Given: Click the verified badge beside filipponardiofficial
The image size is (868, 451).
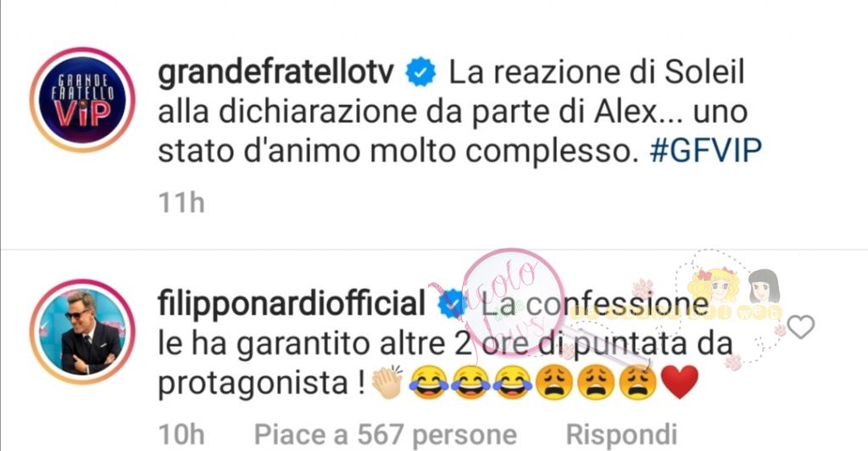Looking at the screenshot, I should click(452, 304).
